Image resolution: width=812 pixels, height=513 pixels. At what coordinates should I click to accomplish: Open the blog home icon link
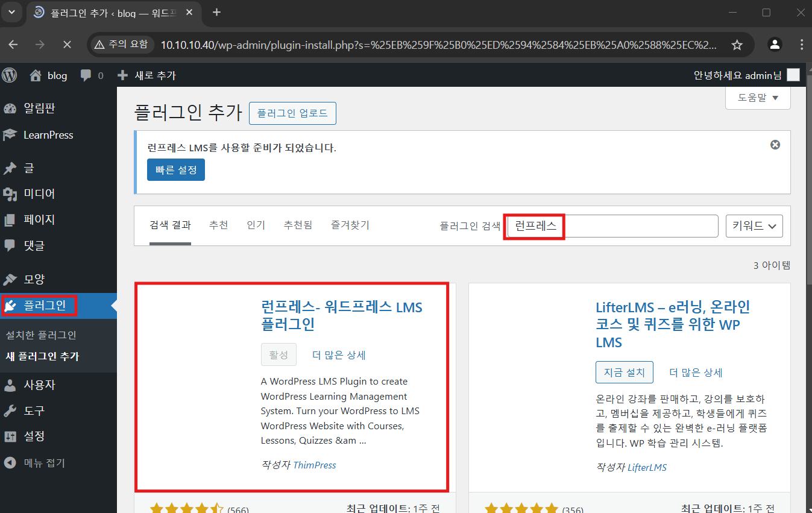[x=49, y=75]
